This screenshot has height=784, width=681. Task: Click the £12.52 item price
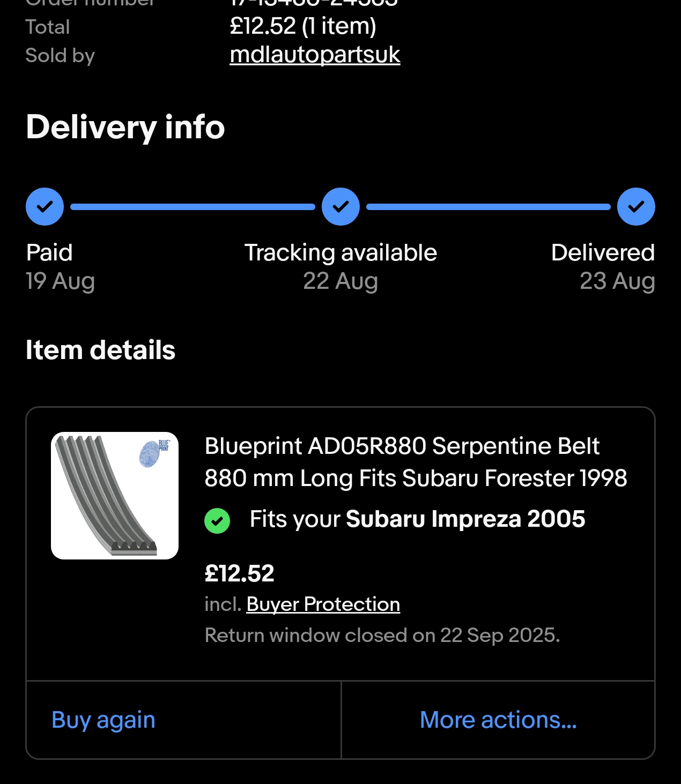tap(239, 573)
